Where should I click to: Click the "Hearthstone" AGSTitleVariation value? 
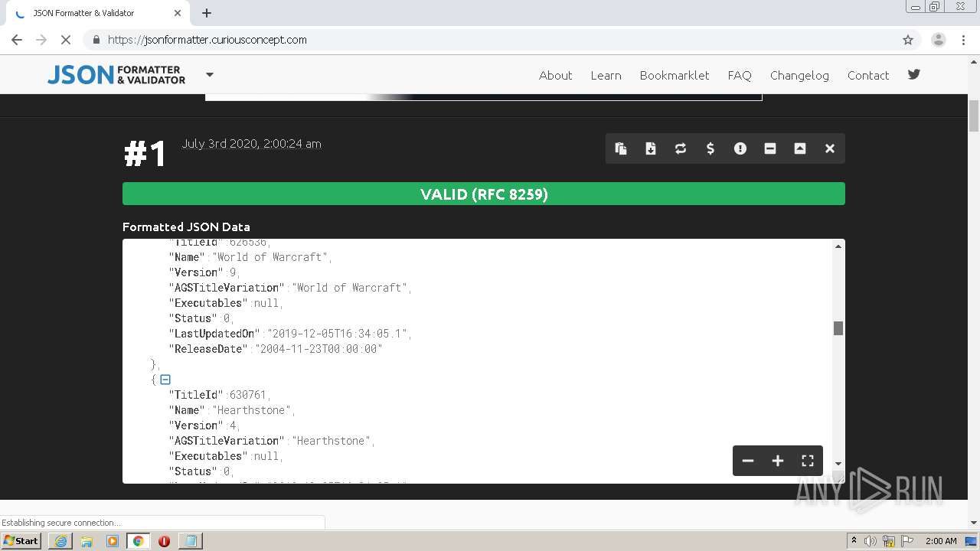[x=331, y=441]
